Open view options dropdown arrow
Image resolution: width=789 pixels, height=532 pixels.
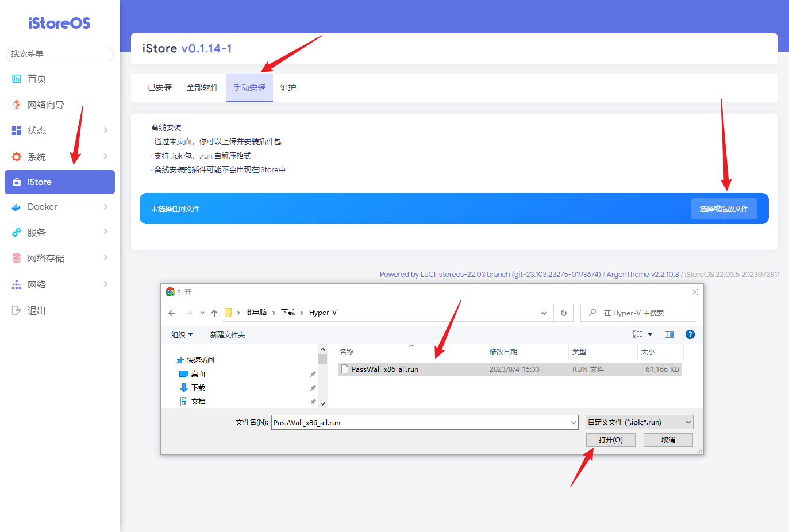click(651, 334)
